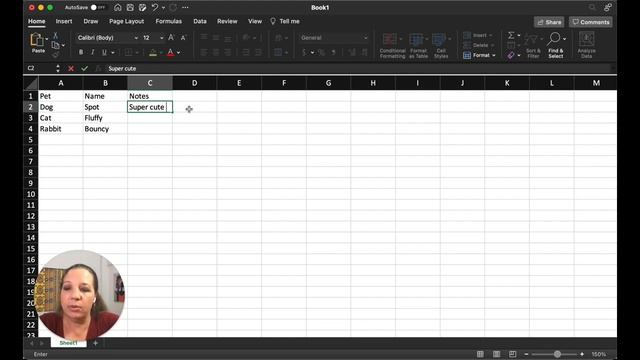The image size is (640, 360).
Task: Click the formula bar containing Super cute
Action: [359, 69]
